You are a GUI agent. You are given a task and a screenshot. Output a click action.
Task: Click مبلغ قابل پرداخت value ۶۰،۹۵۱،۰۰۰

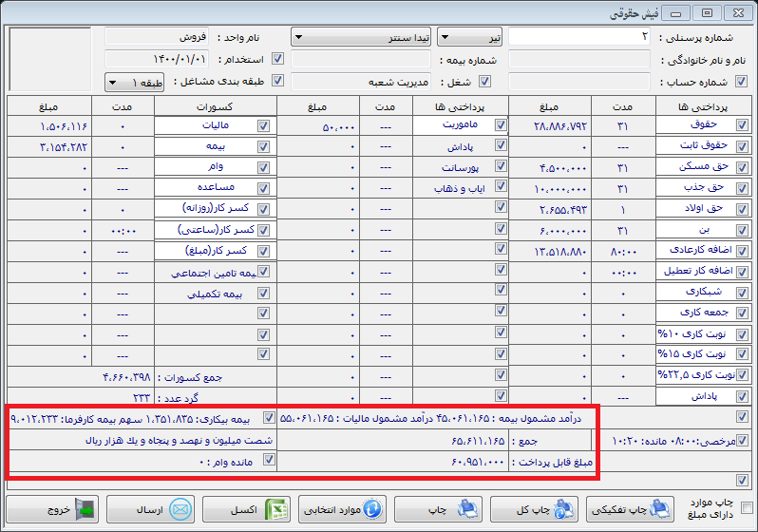(x=478, y=462)
